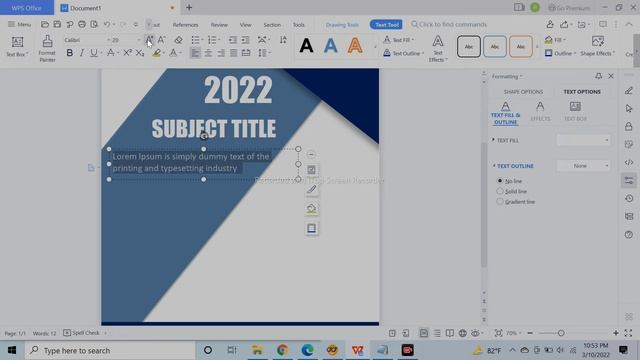Click the floating shape fill bucket icon

(311, 209)
